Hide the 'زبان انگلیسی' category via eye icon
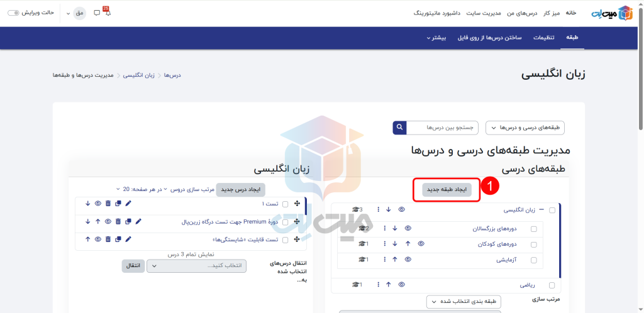The image size is (644, 313). [x=402, y=210]
